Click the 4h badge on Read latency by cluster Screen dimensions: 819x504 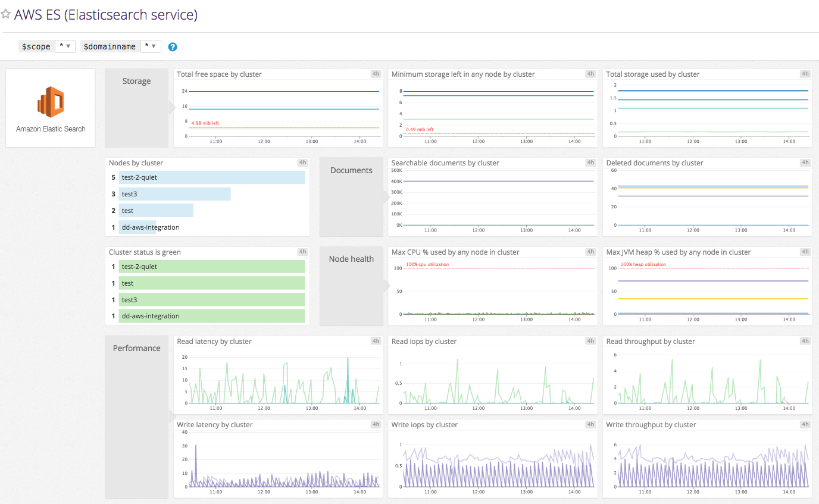(x=375, y=340)
